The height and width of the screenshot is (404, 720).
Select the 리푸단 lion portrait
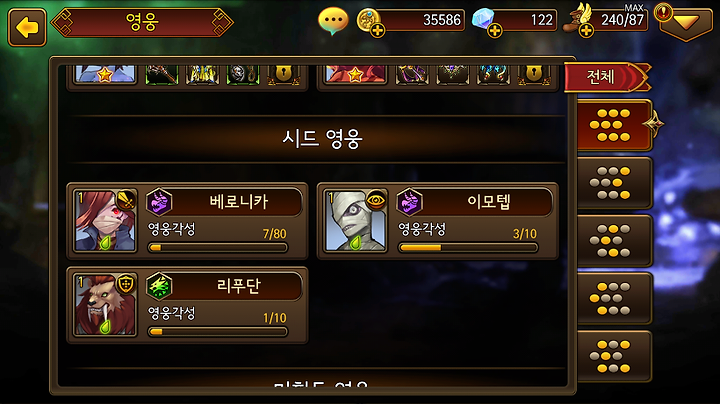105,305
